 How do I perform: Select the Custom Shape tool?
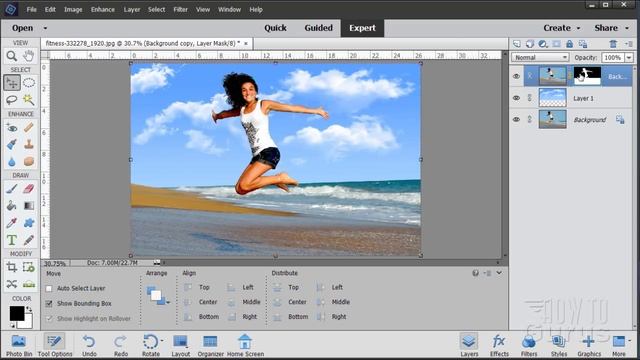(x=29, y=223)
